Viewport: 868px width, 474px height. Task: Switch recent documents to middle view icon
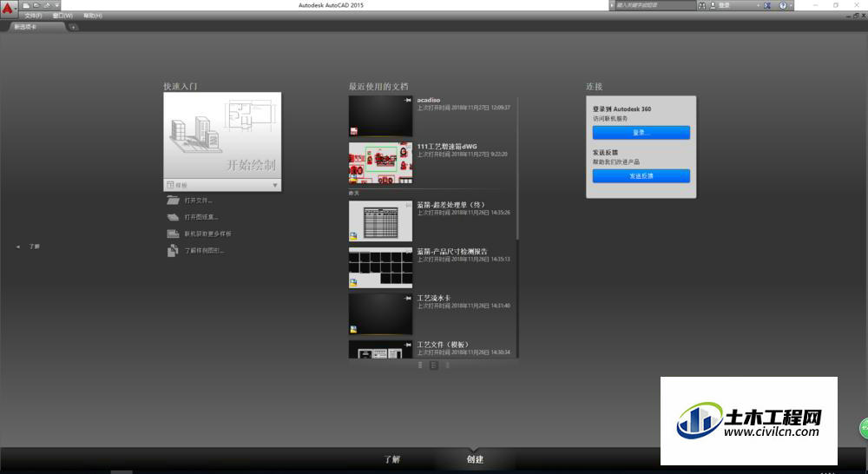[x=434, y=365]
